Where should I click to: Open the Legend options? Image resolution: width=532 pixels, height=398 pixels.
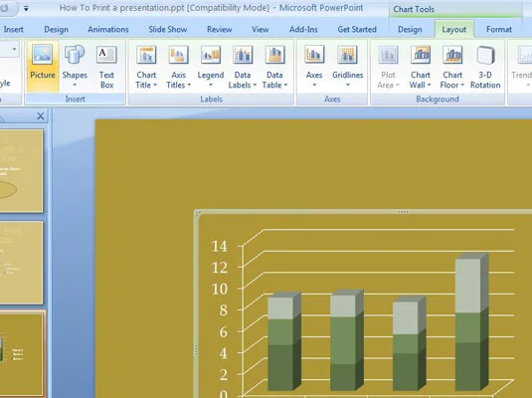click(x=211, y=67)
